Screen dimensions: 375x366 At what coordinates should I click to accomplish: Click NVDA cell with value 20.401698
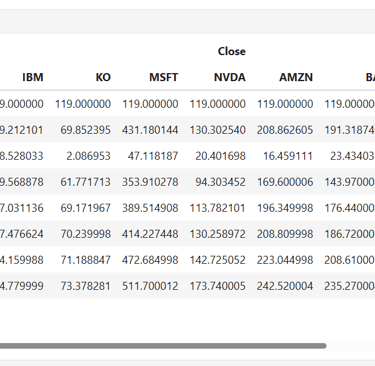click(x=220, y=156)
